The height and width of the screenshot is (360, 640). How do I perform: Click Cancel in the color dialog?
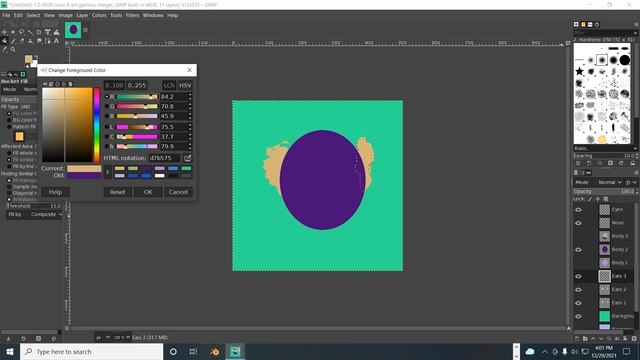pos(178,192)
